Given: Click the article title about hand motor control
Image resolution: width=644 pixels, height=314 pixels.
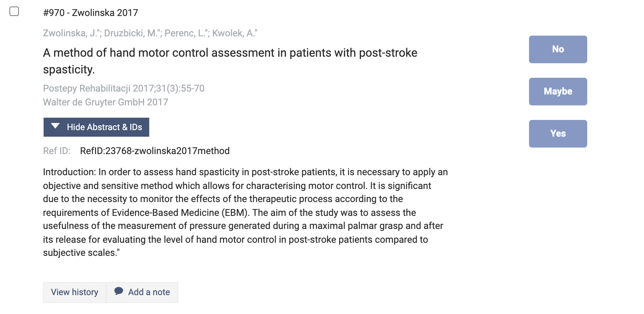Looking at the screenshot, I should [230, 53].
